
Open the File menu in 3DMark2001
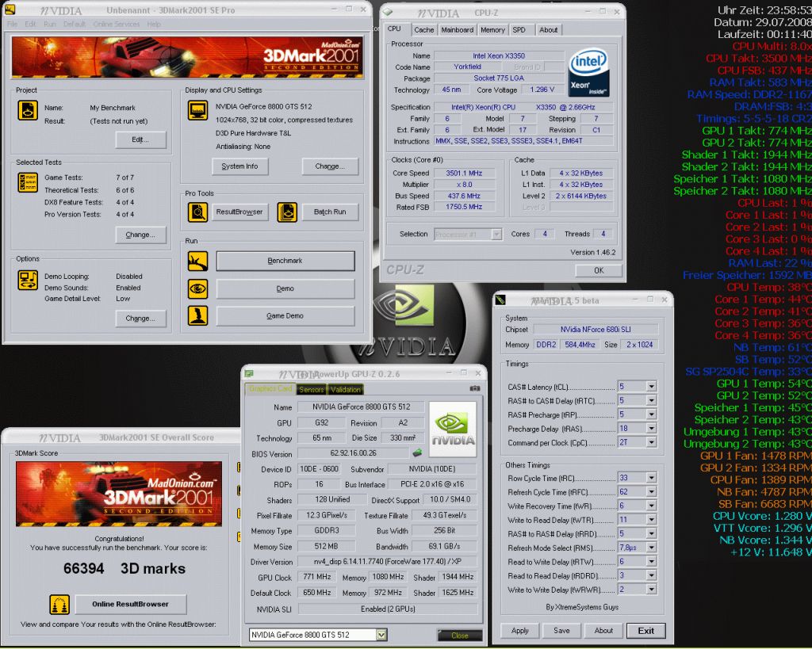pyautogui.click(x=13, y=25)
